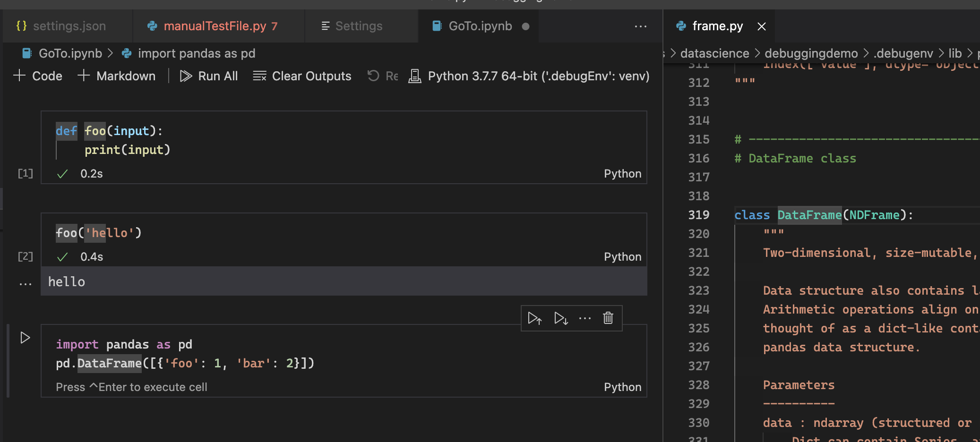
Task: Select the Python 3.7.7 kernel picker
Action: [x=529, y=76]
